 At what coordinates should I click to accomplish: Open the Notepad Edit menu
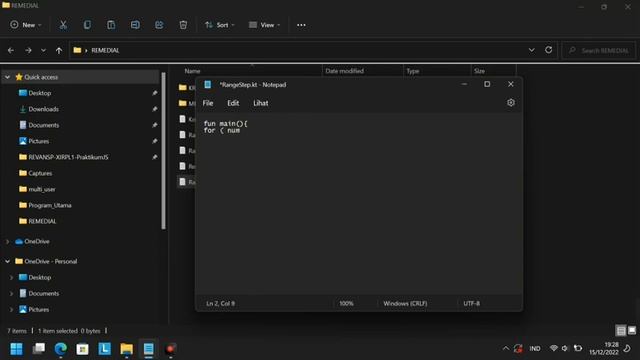(x=233, y=103)
